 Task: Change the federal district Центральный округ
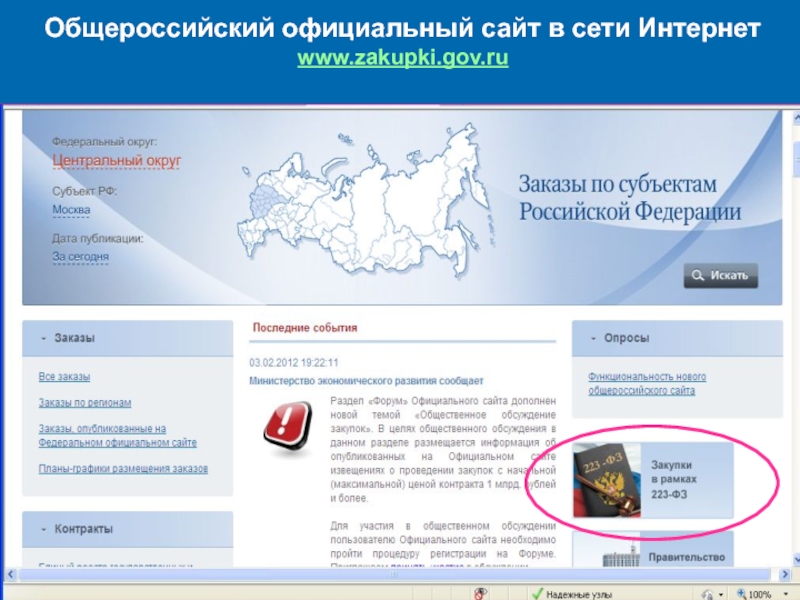click(x=116, y=161)
